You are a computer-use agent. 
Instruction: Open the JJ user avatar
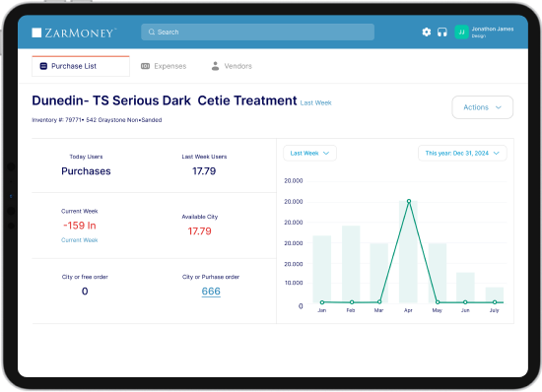pos(461,33)
